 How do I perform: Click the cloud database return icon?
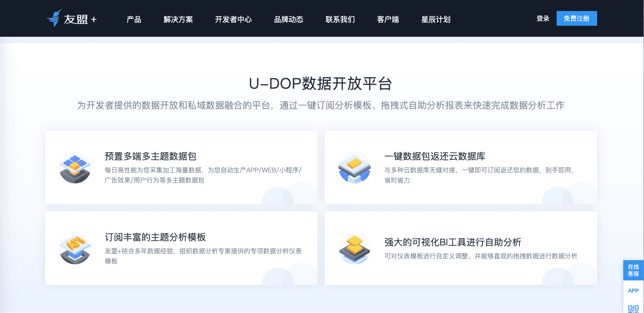pos(354,167)
